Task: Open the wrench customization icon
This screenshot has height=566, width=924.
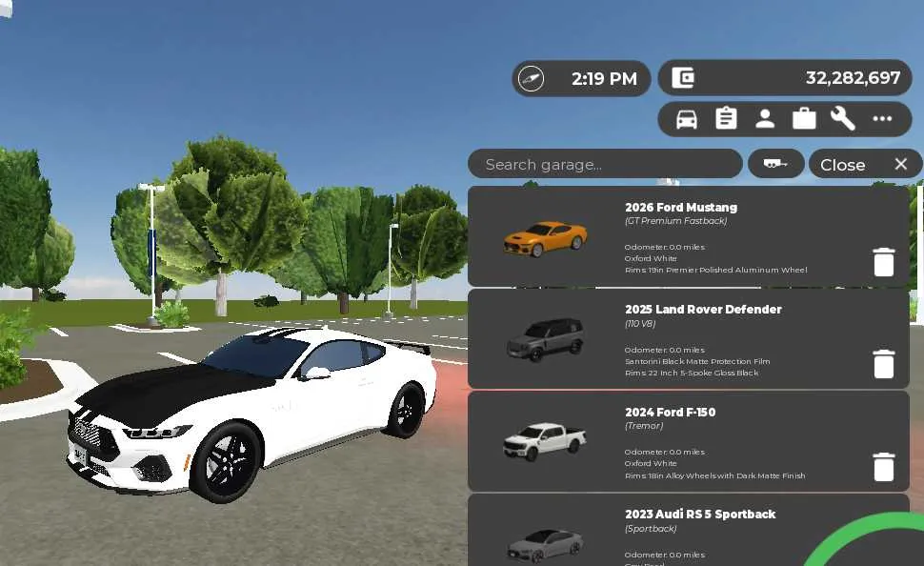Action: 843,118
